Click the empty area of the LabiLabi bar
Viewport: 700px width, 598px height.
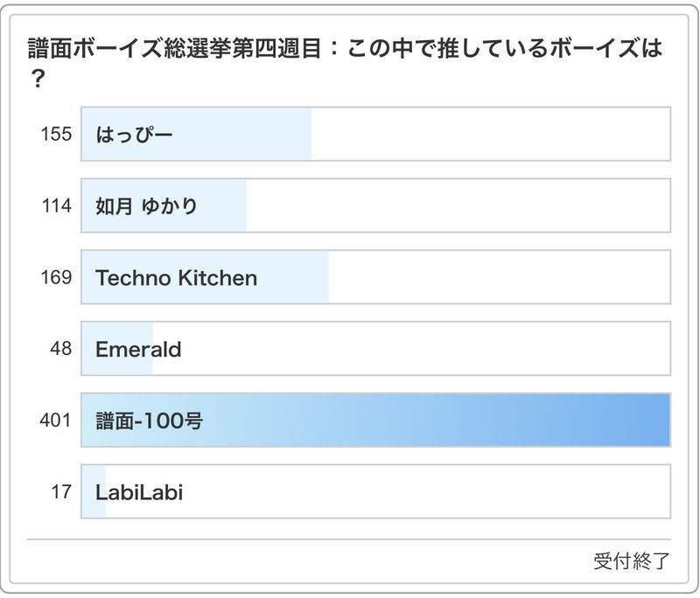click(x=385, y=492)
